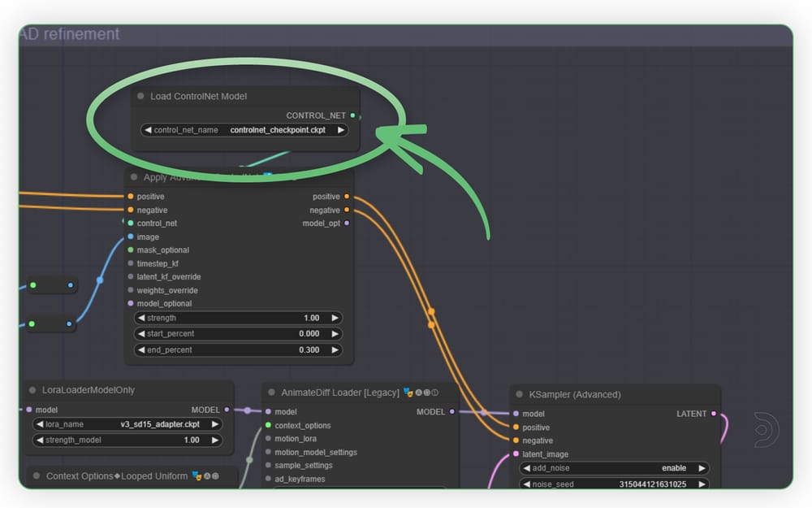Click the model input socket of KSampler (Advanced)

pos(516,413)
